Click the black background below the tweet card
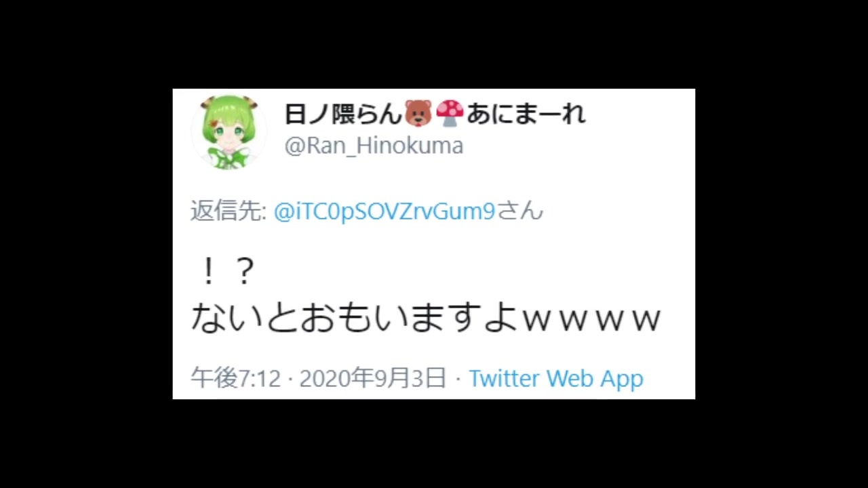The image size is (868, 488). point(434,444)
